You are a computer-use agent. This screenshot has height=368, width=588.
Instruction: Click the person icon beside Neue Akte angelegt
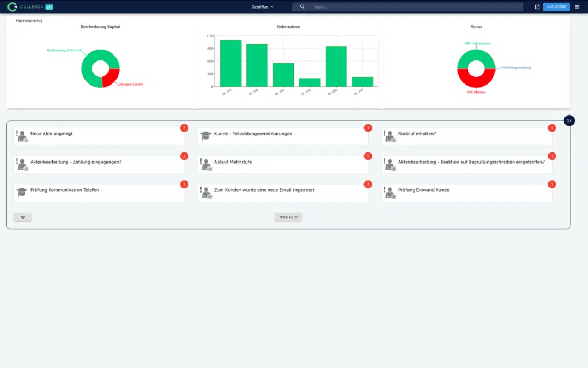[22, 136]
